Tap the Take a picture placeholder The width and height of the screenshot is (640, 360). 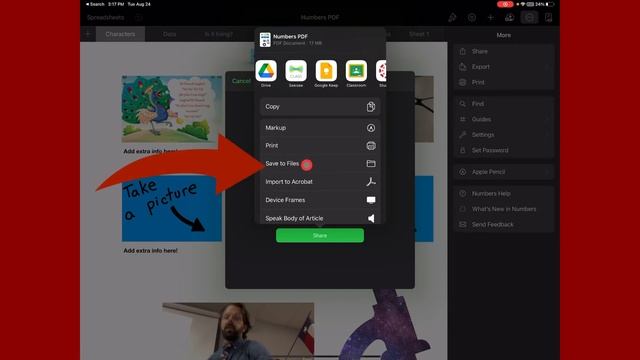click(171, 209)
